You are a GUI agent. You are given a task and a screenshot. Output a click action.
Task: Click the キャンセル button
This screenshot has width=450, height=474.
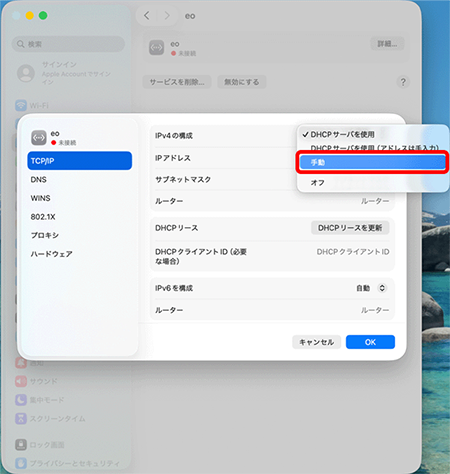(316, 342)
